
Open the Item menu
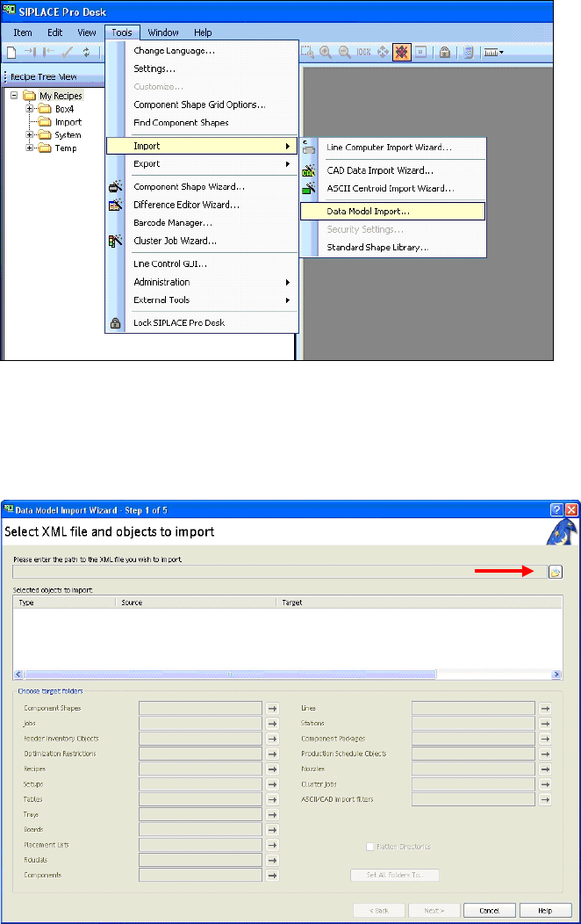22,32
